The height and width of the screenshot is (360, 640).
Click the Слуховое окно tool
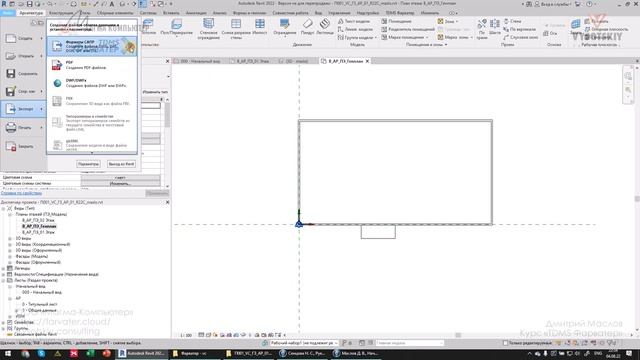pos(520,38)
